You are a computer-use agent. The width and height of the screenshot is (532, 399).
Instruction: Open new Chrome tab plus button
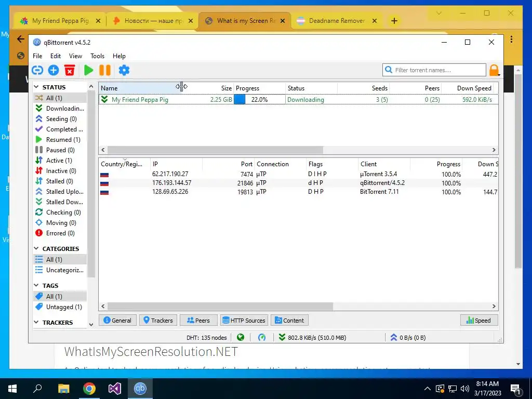(x=394, y=21)
